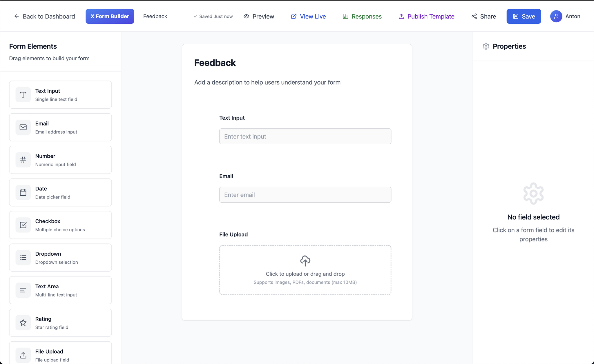
Task: Click Anton's user avatar icon
Action: [x=556, y=16]
